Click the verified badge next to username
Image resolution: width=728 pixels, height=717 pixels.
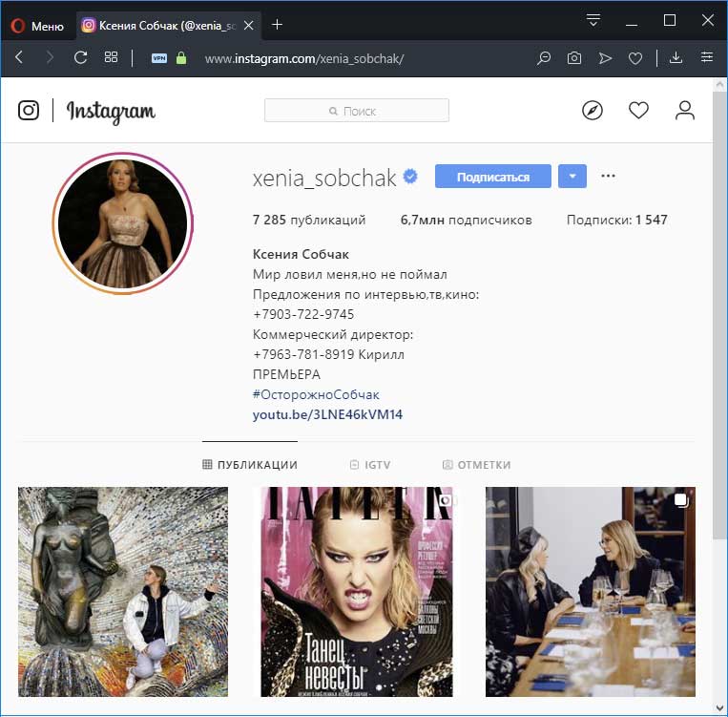tap(410, 176)
